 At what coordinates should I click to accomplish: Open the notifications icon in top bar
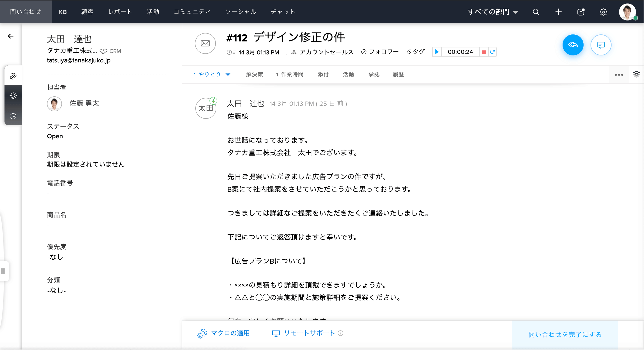point(581,12)
